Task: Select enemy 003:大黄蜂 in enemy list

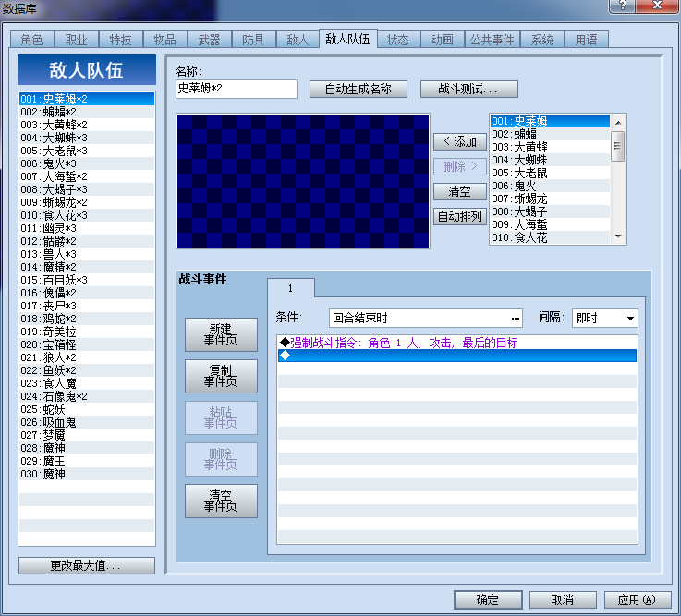Action: [x=550, y=147]
